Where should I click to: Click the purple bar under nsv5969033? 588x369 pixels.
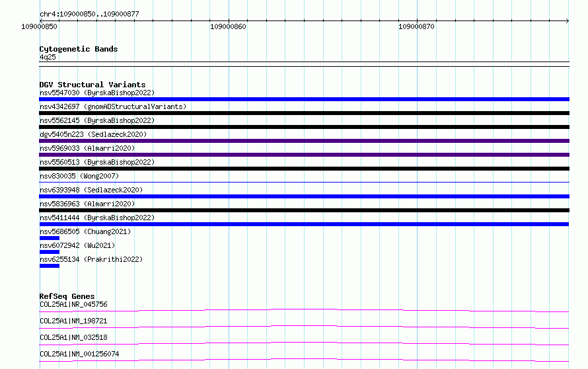[x=304, y=155]
